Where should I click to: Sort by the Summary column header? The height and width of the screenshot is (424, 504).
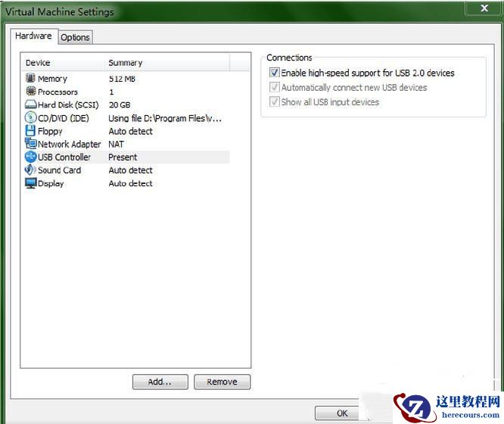pos(167,63)
